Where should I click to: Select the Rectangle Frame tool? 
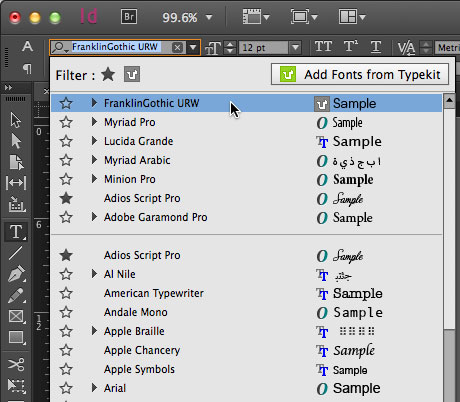click(x=16, y=316)
